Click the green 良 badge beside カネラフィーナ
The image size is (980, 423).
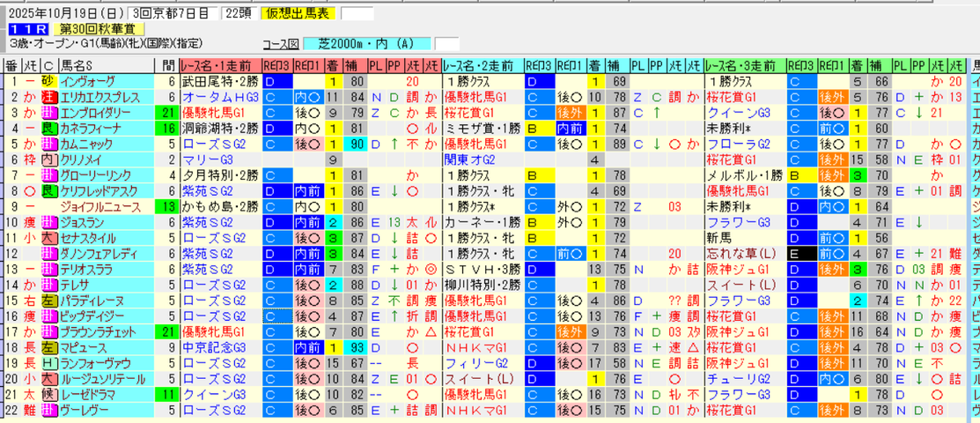48,128
